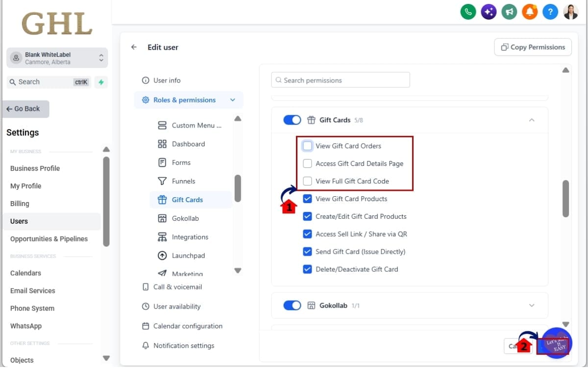Click the blue help question mark icon

[x=550, y=12]
